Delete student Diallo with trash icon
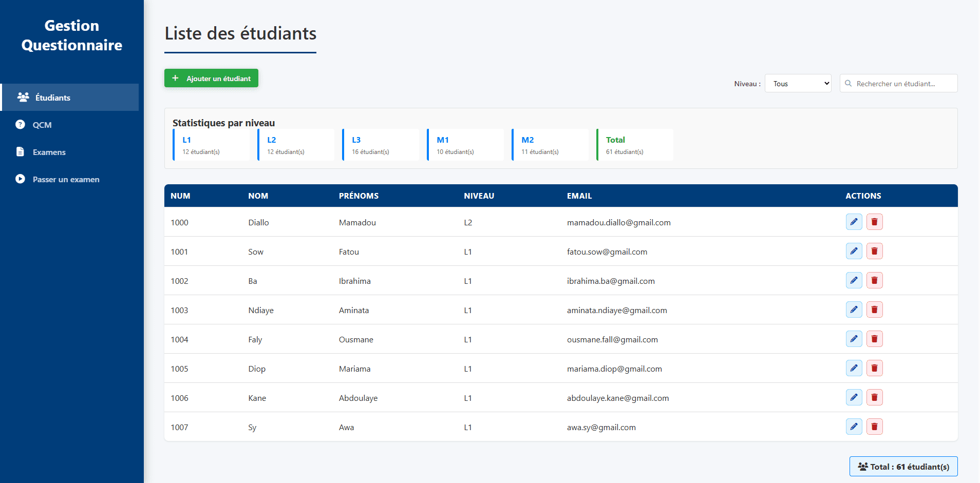 pos(874,222)
